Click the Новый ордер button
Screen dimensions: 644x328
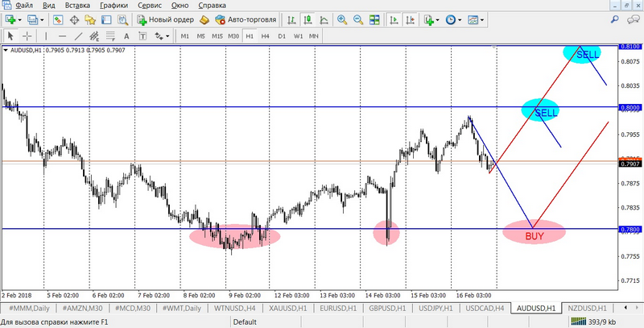coord(167,19)
